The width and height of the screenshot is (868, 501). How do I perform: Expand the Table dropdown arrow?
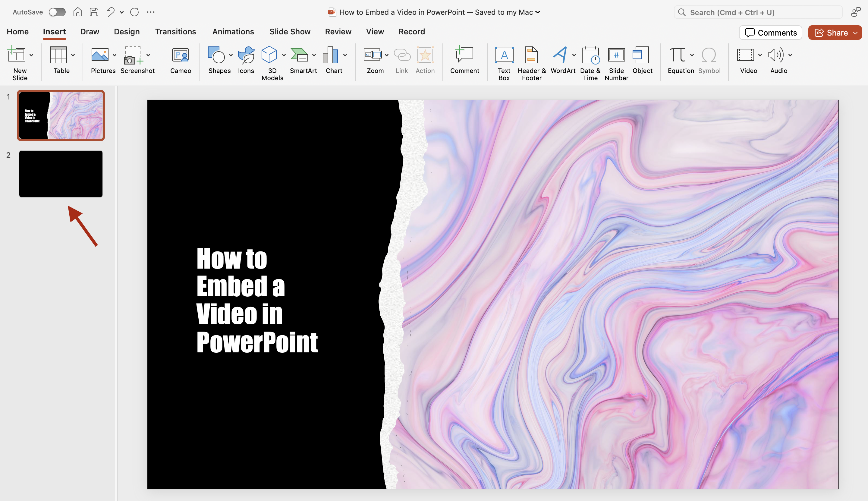[73, 55]
